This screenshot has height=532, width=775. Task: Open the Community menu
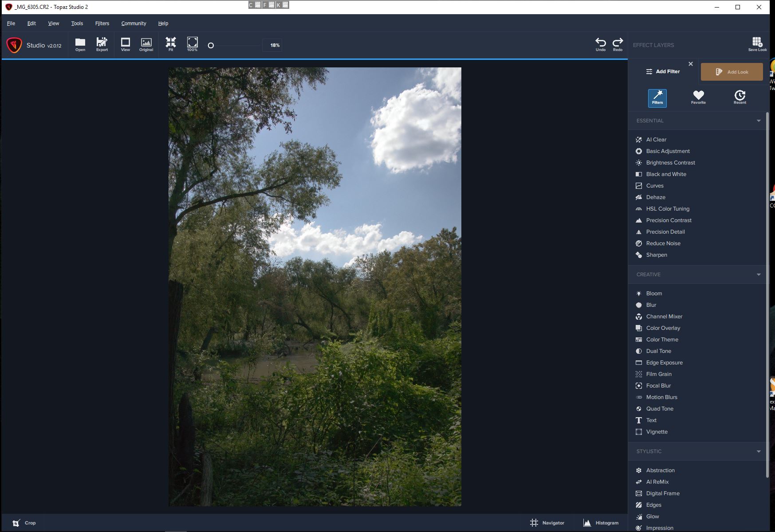point(134,23)
